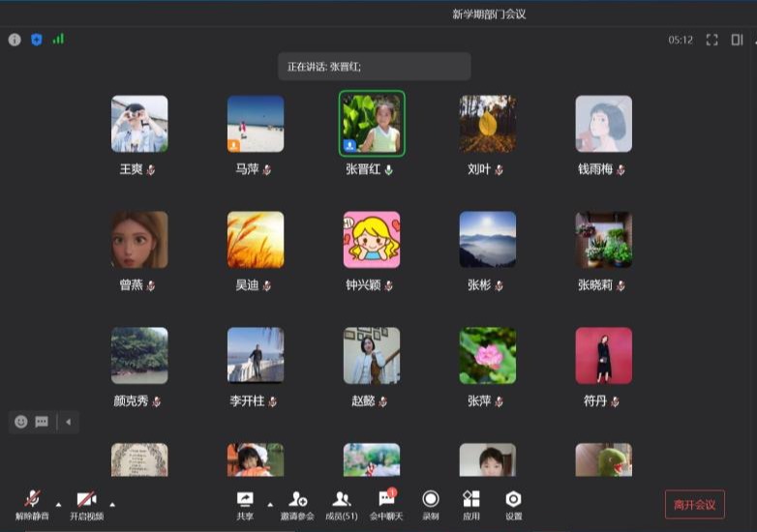Screen dimensions: 757x532
Task: Open 会中聊天 chat panel
Action: click(x=386, y=504)
